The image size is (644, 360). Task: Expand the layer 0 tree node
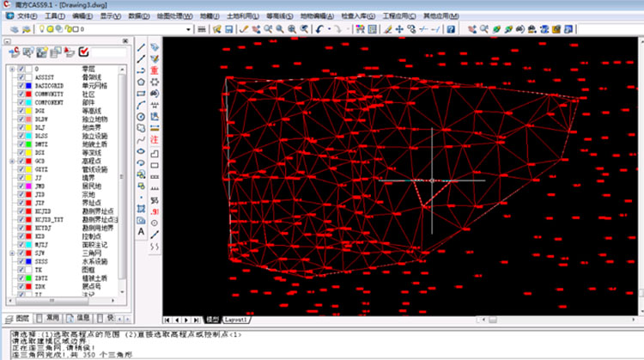tap(12, 69)
